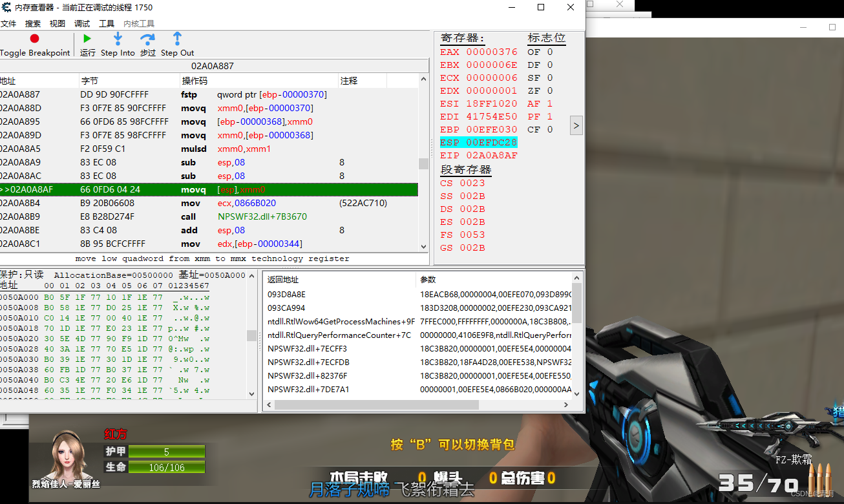Click the CS 0023 segment register
Viewport: 844px width, 504px height.
point(463,183)
